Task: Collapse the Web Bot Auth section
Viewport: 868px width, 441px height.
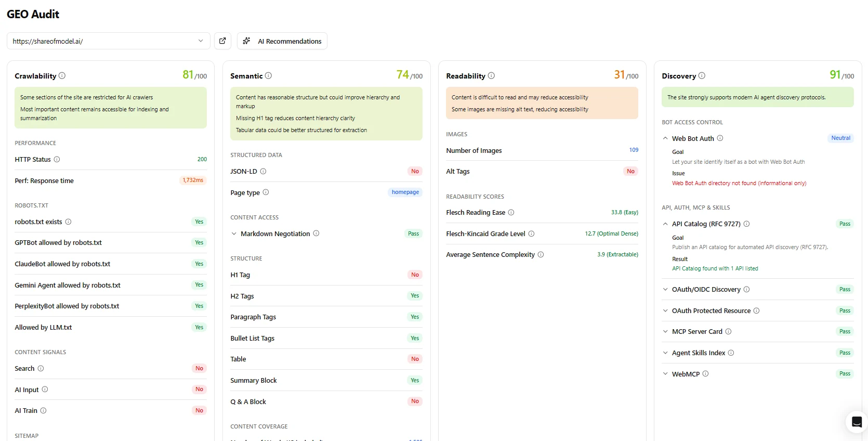Action: click(665, 138)
